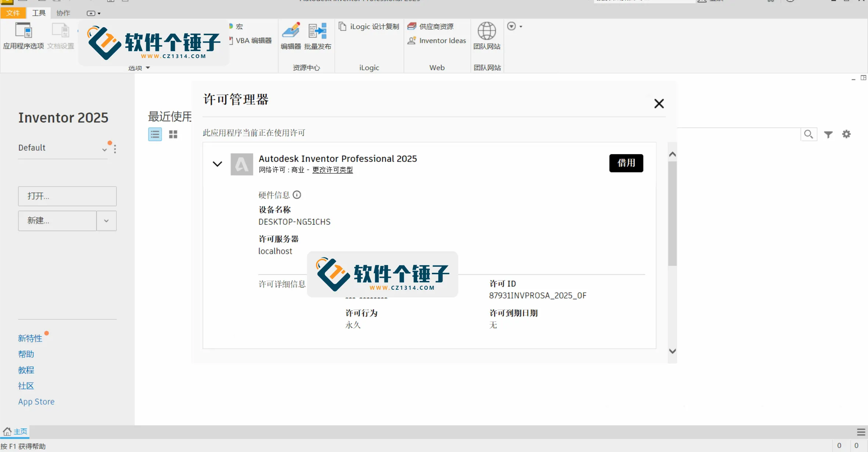
Task: Open the Help (帮助) link
Action: click(26, 354)
